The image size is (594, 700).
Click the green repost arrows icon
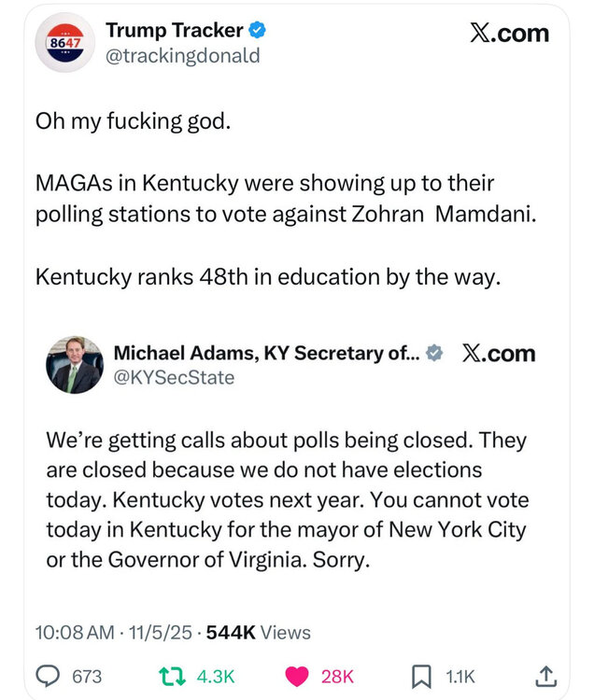pos(169,676)
